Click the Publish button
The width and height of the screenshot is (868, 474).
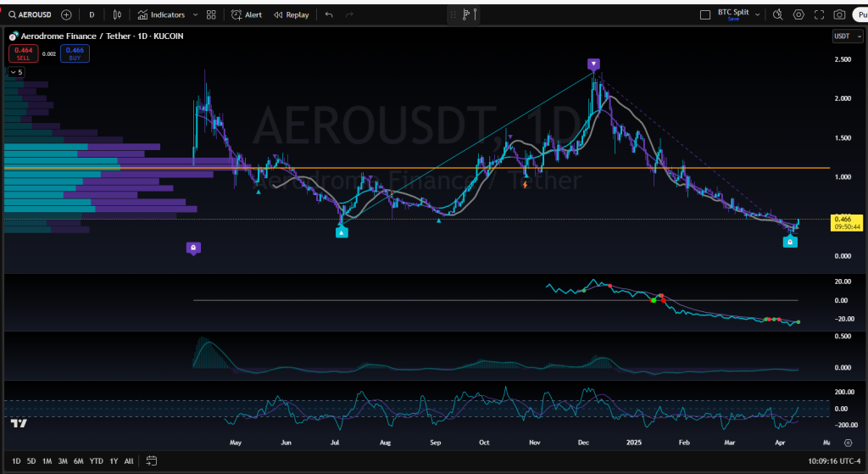pos(860,15)
